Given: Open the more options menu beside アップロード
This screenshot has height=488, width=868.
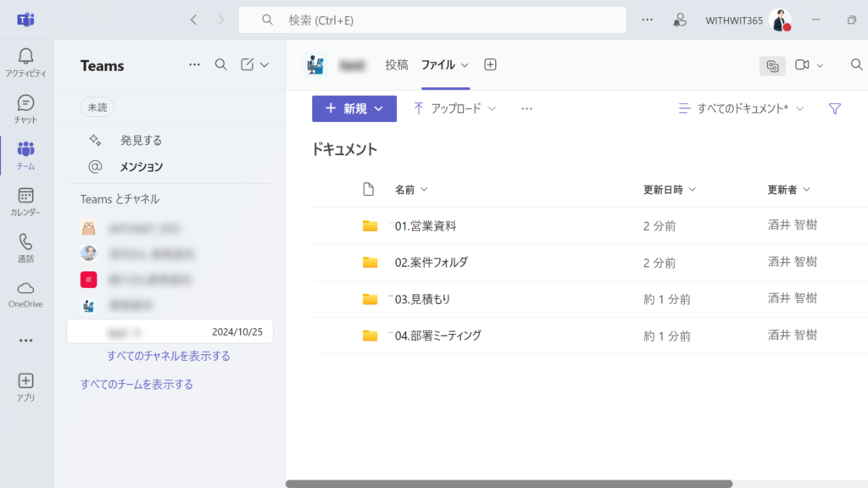Looking at the screenshot, I should (526, 108).
